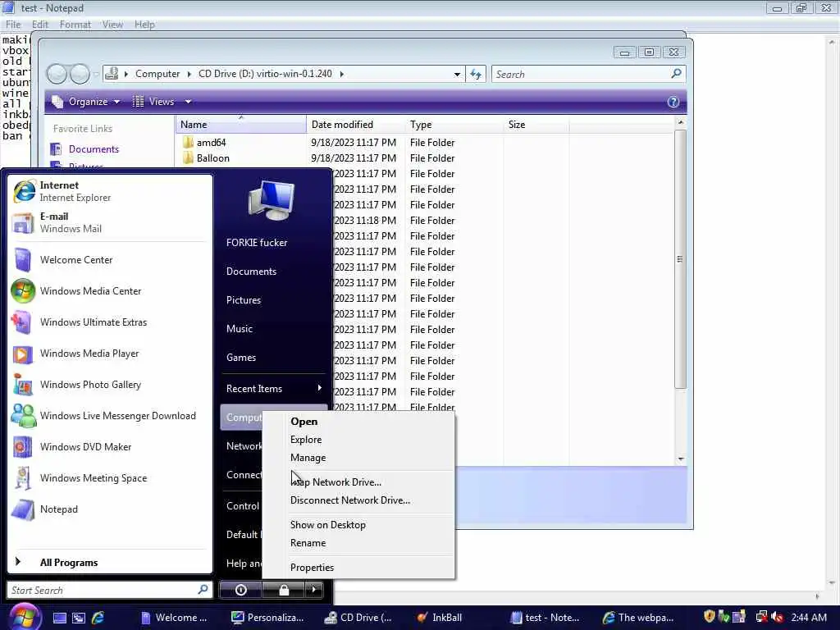Viewport: 840px width, 630px height.
Task: Click the Windows Start orb
Action: coord(24,617)
